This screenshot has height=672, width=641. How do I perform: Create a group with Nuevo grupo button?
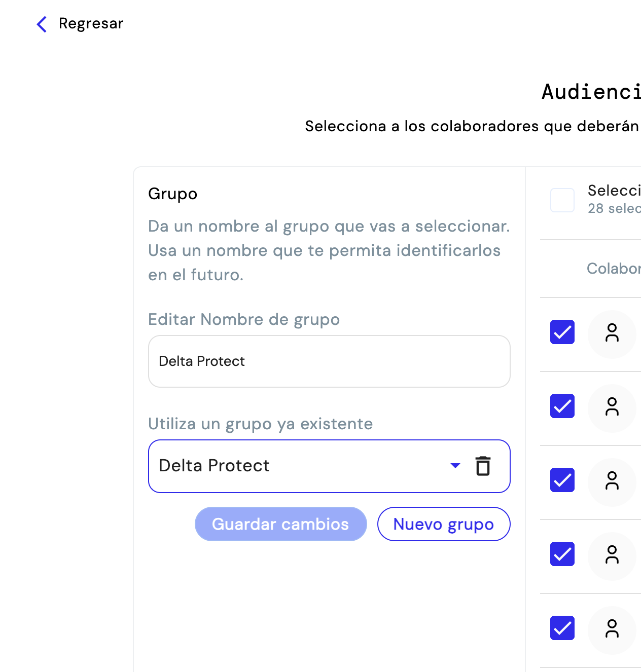coord(444,524)
